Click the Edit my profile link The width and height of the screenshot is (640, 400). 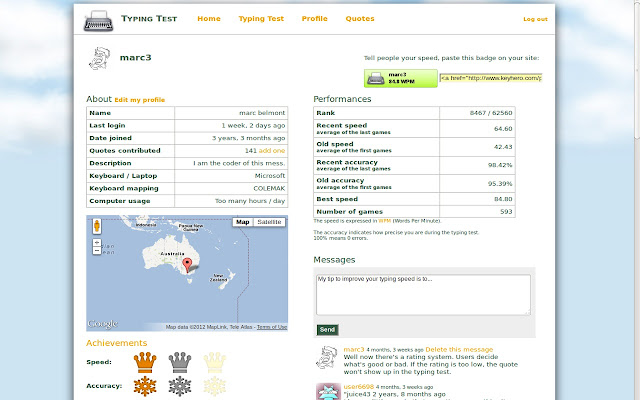140,100
